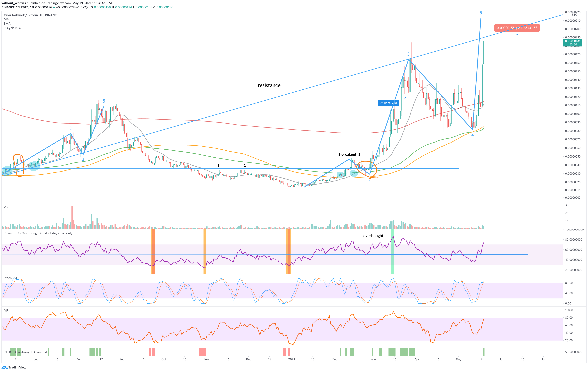Click the black 1 label on the chart
Viewport: 588px width, 372px height.
pos(218,165)
